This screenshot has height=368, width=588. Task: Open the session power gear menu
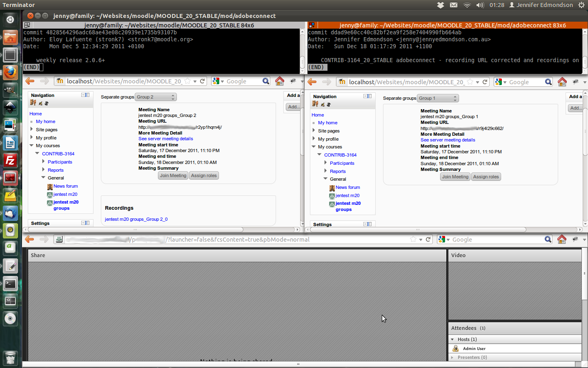point(581,5)
